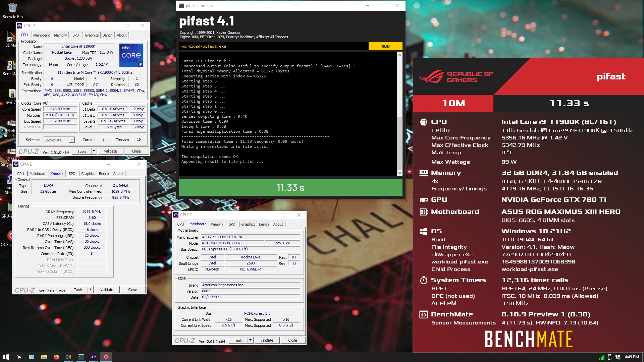
Task: Click the Memory module icon in BenchMate panel
Action: 424,173
